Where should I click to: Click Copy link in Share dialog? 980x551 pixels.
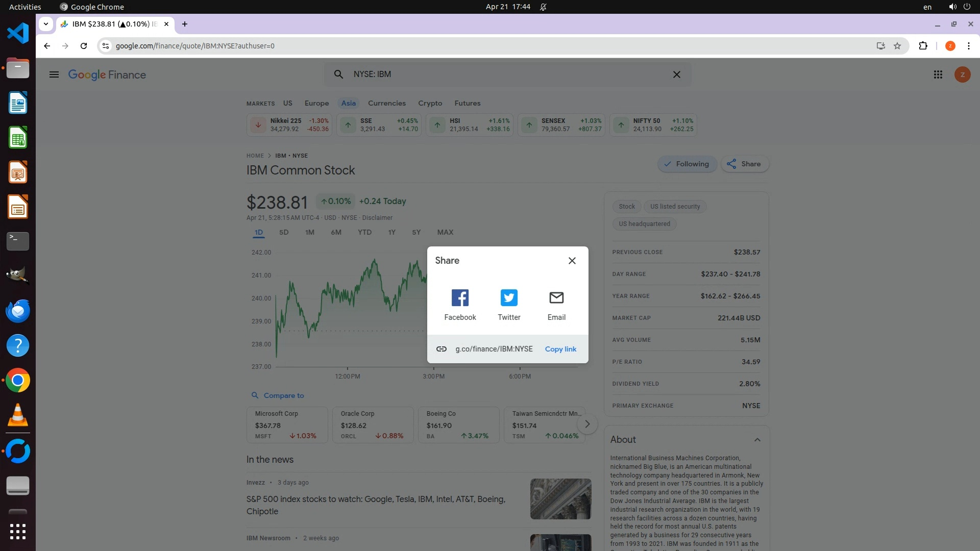560,349
